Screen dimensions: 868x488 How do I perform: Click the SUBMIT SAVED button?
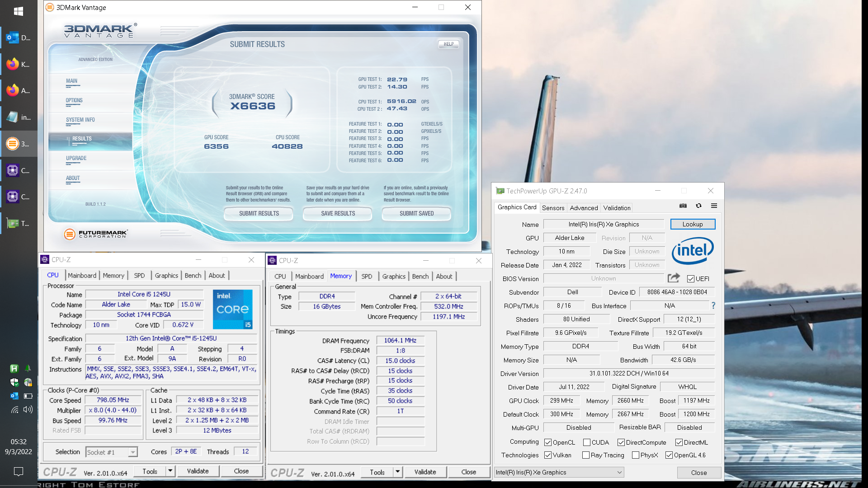(x=416, y=213)
